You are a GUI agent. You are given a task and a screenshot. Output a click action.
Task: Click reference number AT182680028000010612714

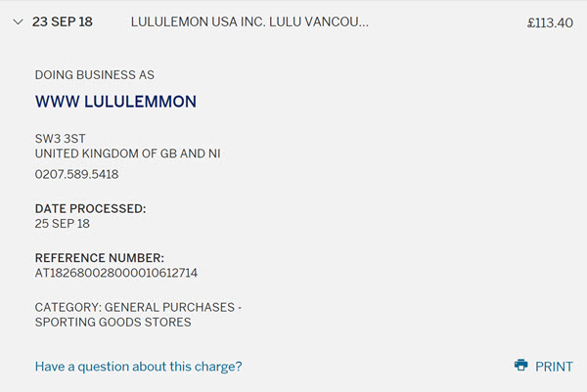[x=116, y=273]
